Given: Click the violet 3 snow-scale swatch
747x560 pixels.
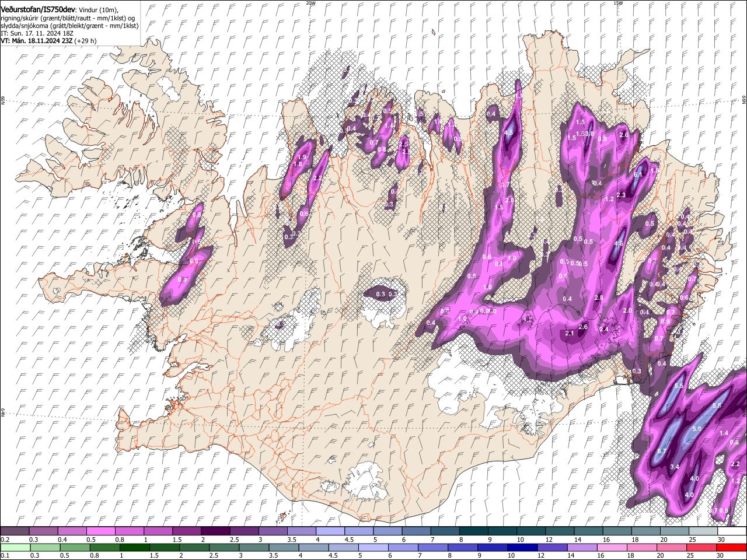Looking at the screenshot, I should (x=272, y=531).
